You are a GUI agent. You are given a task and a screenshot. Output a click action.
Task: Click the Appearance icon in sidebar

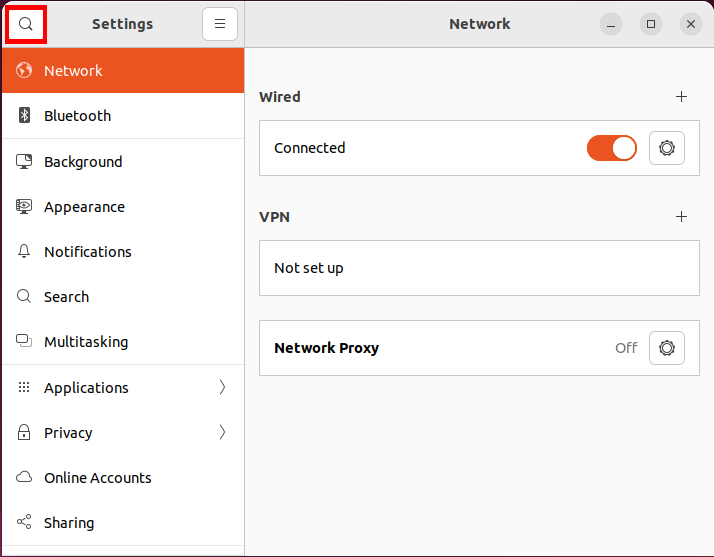[24, 207]
